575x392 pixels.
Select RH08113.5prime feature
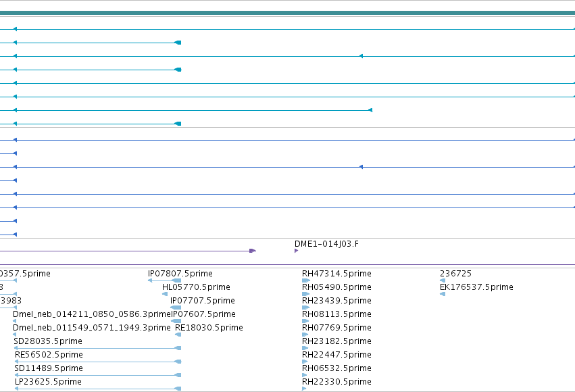tap(336, 314)
